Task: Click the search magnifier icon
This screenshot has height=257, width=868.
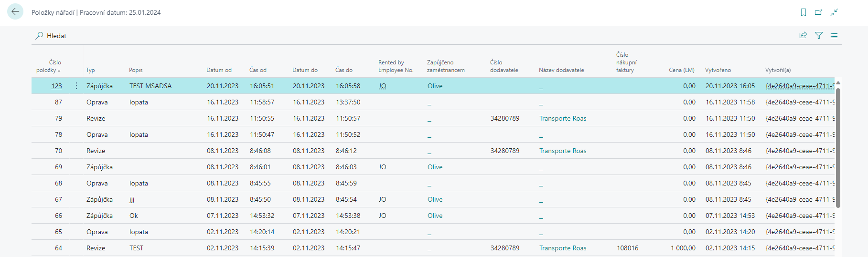Action: pos(39,36)
